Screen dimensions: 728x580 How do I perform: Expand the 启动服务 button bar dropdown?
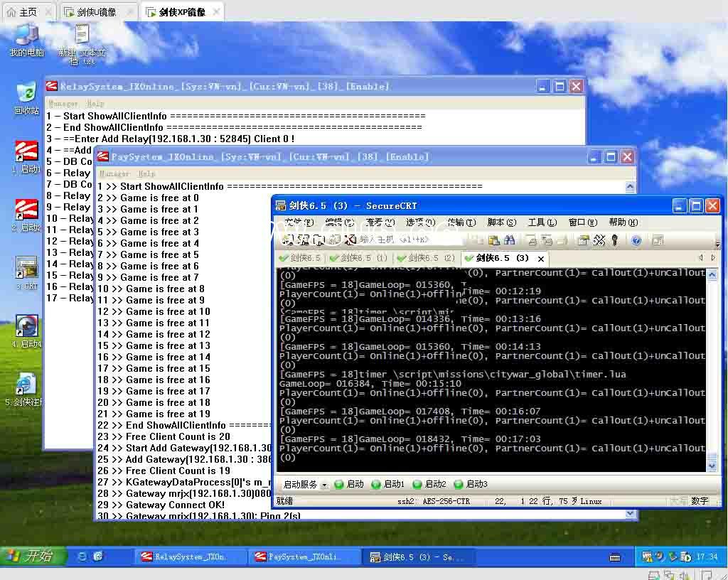324,485
